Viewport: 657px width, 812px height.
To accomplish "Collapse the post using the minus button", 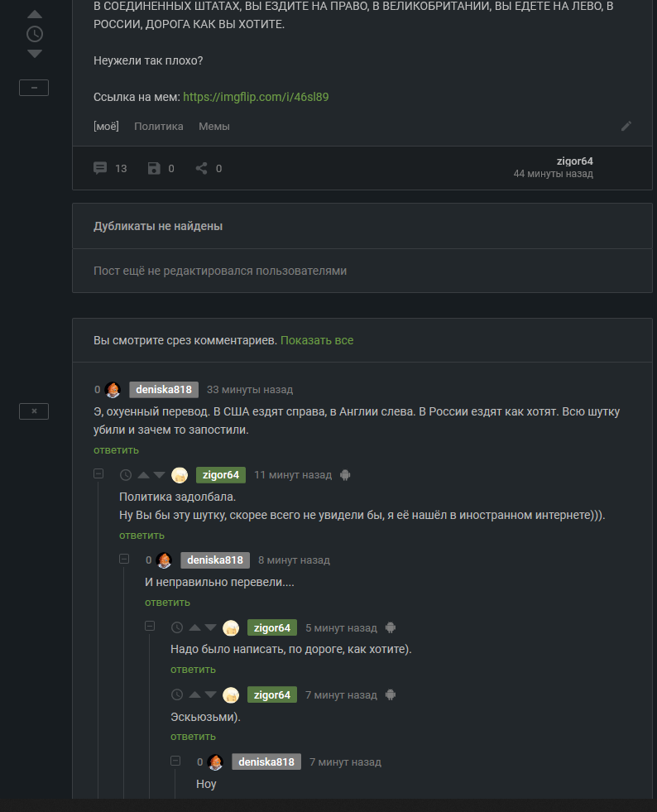I will point(34,88).
